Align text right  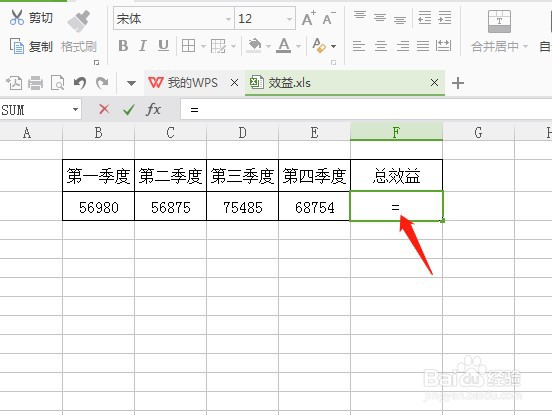click(403, 46)
